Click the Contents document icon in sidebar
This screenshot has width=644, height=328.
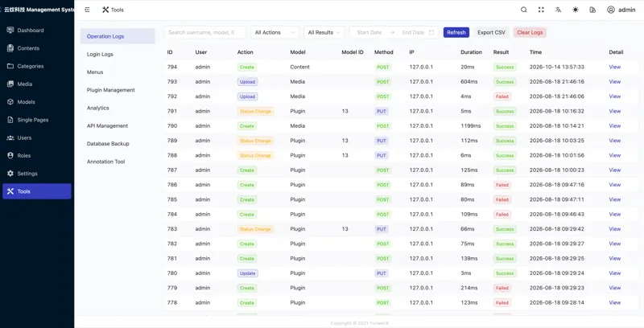(10, 48)
